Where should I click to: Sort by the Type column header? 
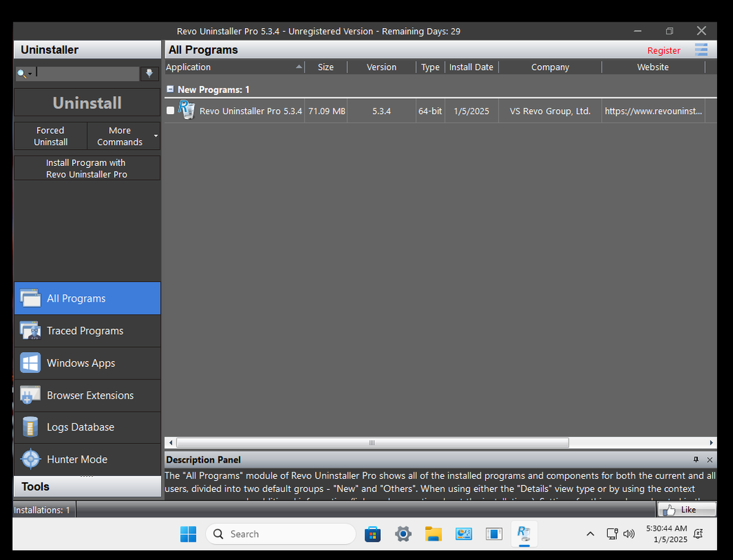click(x=430, y=66)
